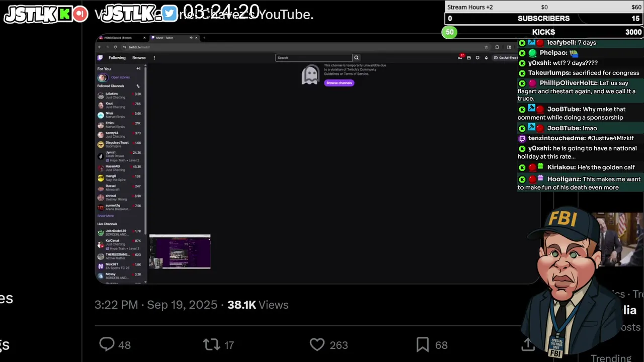644x362 pixels.
Task: Click the Kicks progress bar at 50
Action: point(542,32)
